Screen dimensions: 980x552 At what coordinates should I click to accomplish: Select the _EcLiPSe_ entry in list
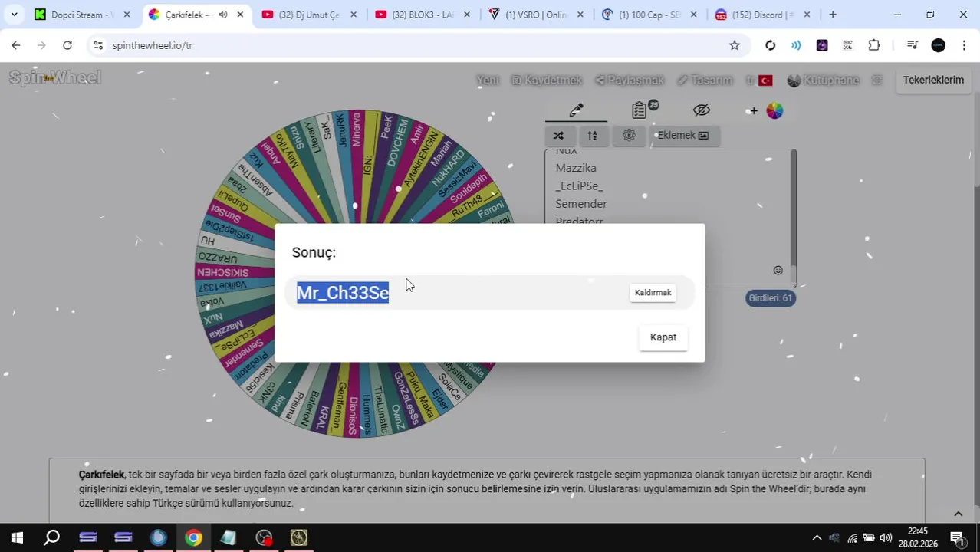click(579, 186)
